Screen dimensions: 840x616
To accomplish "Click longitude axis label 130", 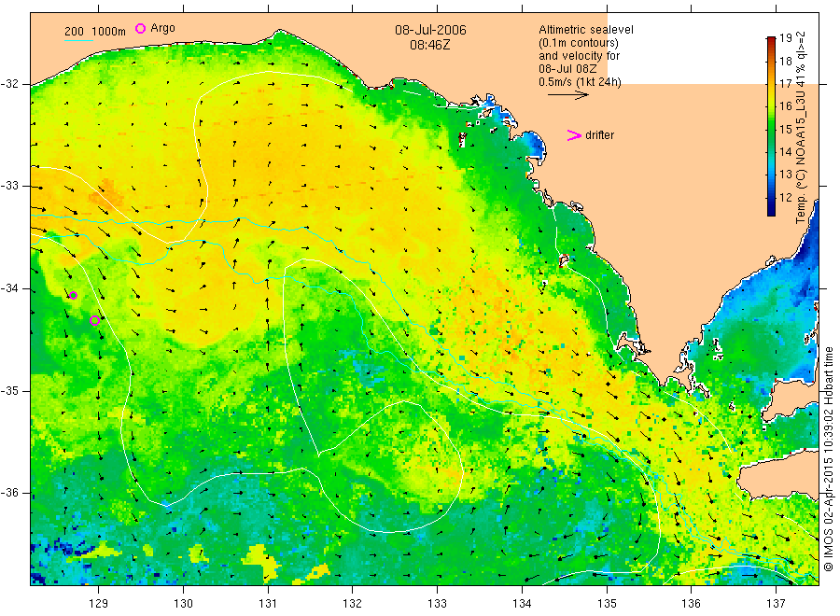I will click(x=183, y=604).
